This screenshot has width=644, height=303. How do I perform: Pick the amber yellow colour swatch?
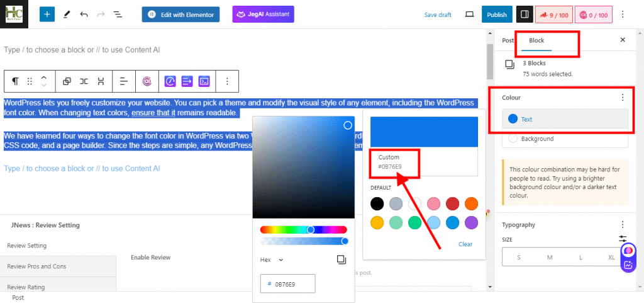coord(377,222)
